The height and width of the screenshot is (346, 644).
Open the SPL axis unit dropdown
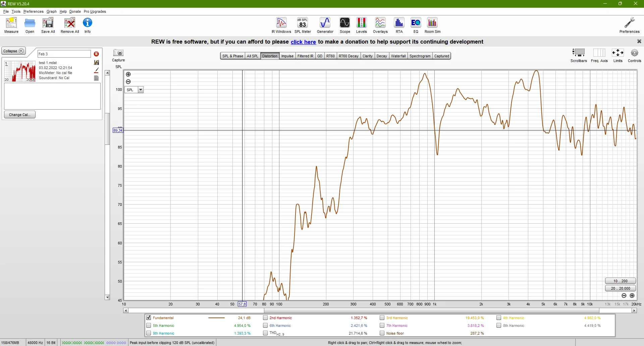pos(141,90)
